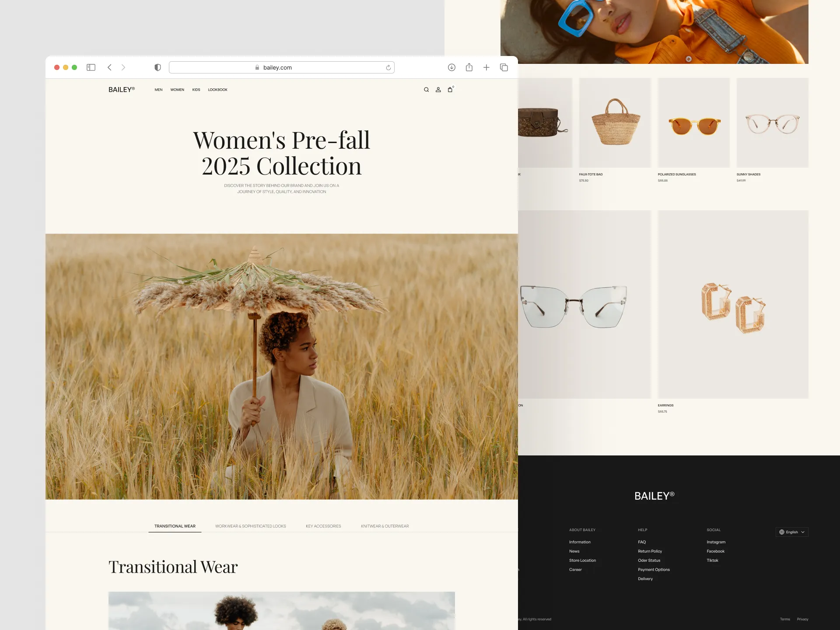The height and width of the screenshot is (630, 840).
Task: Open the Sunny Shades product image
Action: coord(773,122)
